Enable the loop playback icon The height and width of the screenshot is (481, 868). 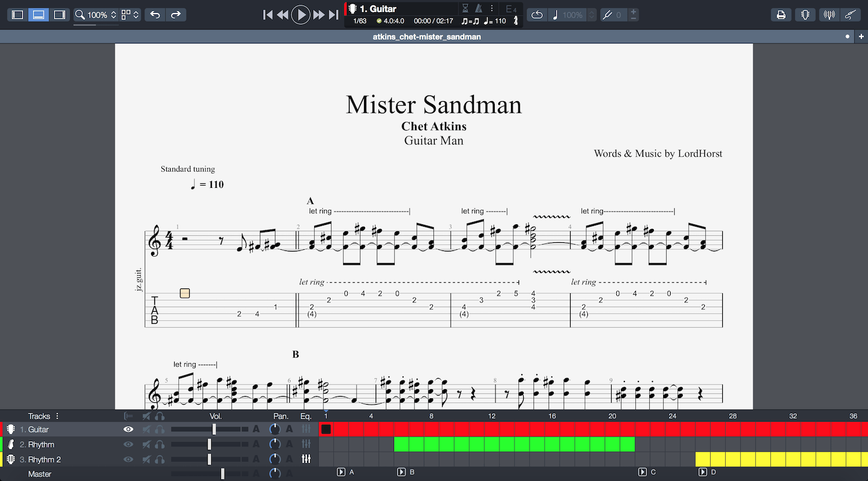537,15
